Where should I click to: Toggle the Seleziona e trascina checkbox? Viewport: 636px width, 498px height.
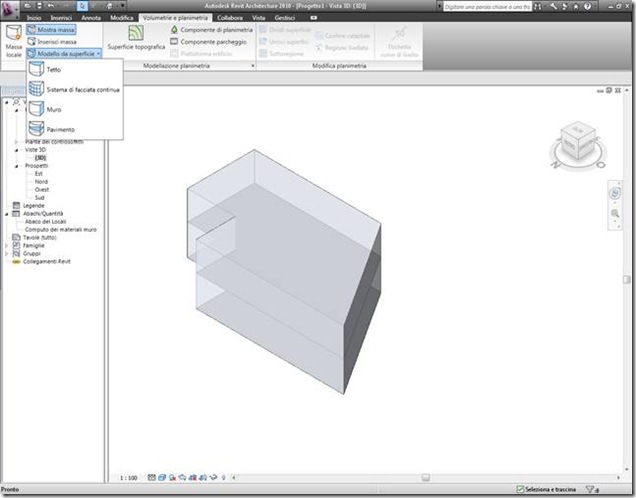tap(520, 489)
